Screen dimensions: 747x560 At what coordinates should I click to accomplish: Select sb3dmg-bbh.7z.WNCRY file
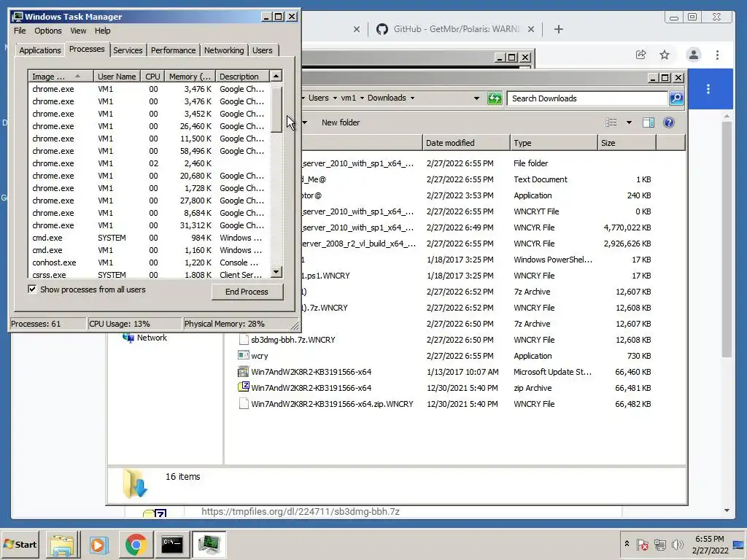click(x=293, y=340)
